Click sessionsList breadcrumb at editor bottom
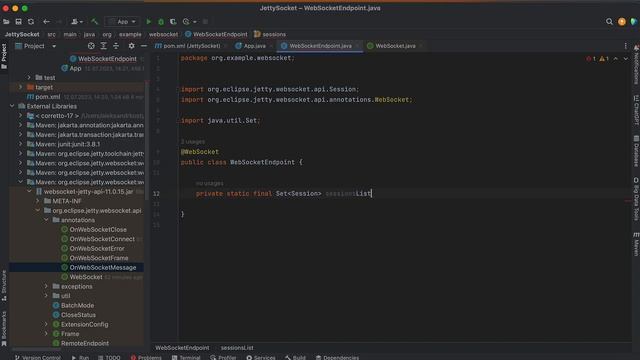Viewport: 640px width, 360px height. pos(237,348)
